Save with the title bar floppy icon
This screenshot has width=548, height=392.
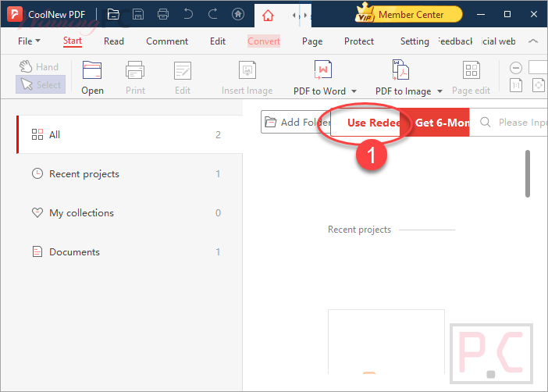pos(138,14)
